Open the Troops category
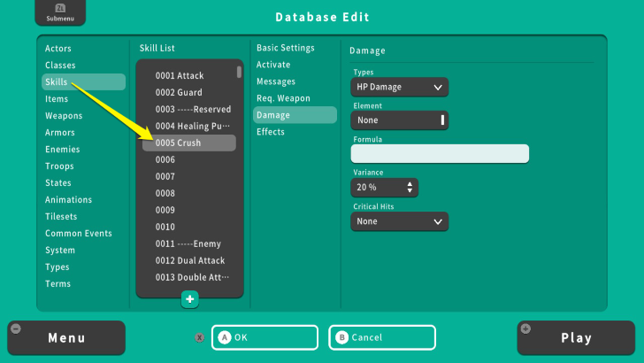Viewport: 644px width, 363px height. click(x=59, y=166)
